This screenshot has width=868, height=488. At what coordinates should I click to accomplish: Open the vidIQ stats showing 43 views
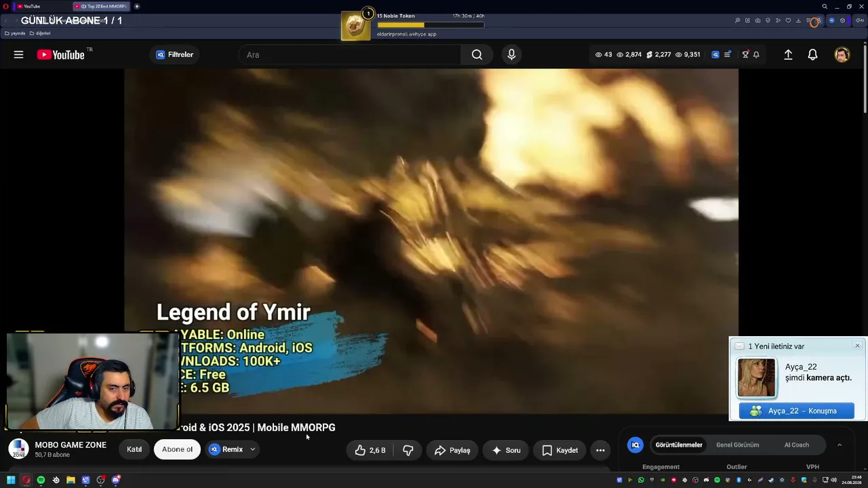pos(604,55)
